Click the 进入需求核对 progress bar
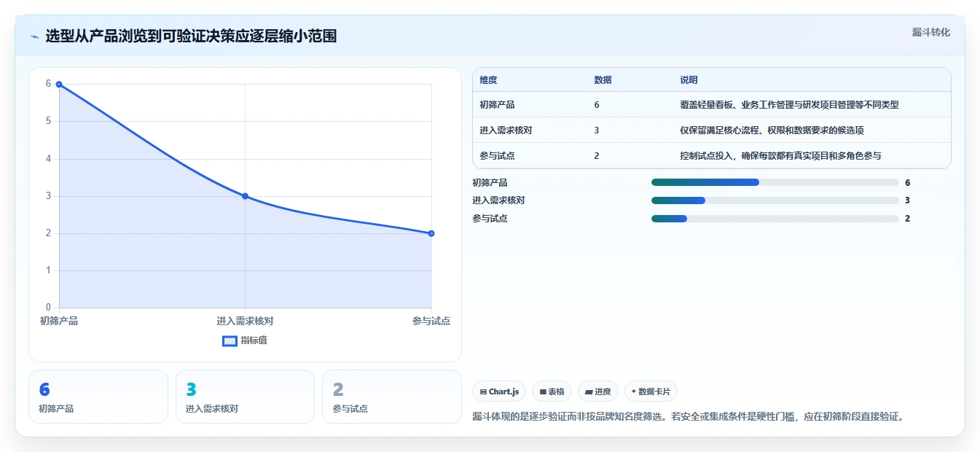 775,200
